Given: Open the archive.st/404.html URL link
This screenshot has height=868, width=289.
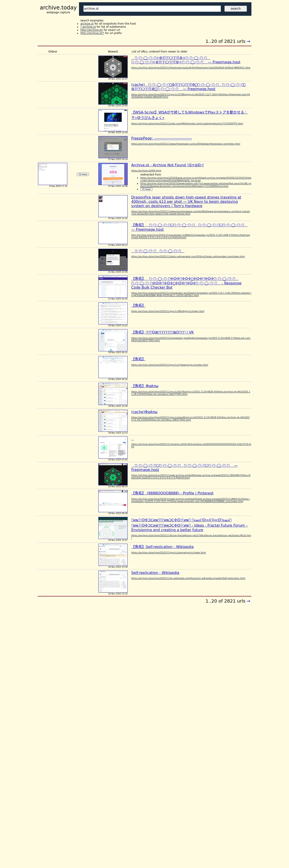Looking at the screenshot, I should [x=146, y=171].
